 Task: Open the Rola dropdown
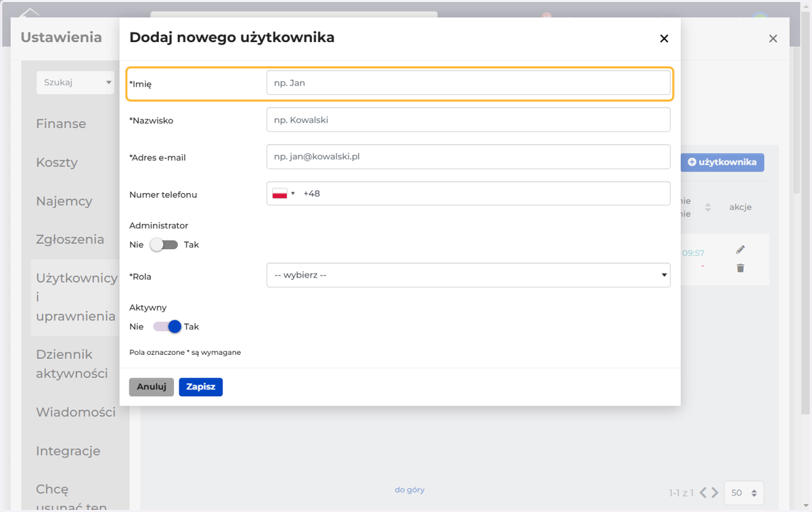point(468,275)
